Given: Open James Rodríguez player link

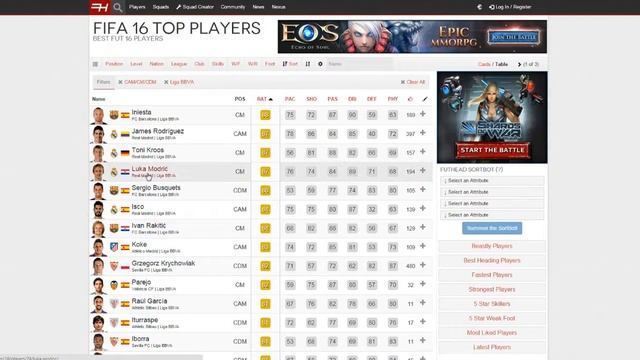Looking at the screenshot, I should (158, 131).
